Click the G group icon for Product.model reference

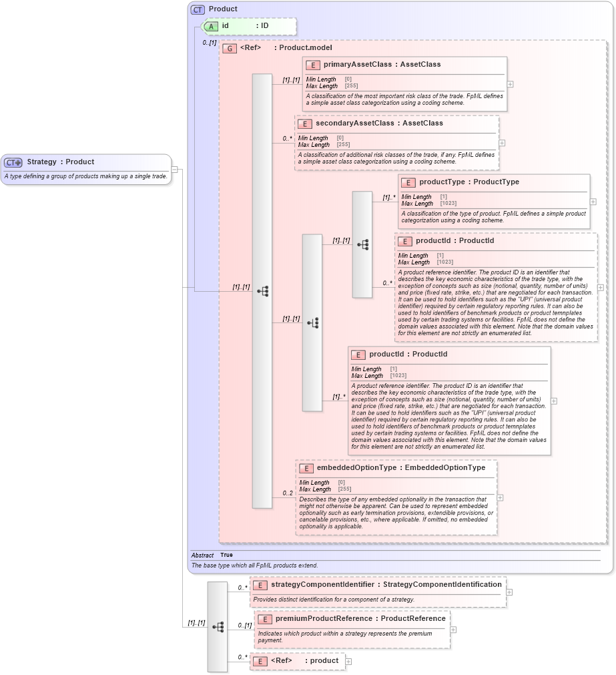coord(230,48)
